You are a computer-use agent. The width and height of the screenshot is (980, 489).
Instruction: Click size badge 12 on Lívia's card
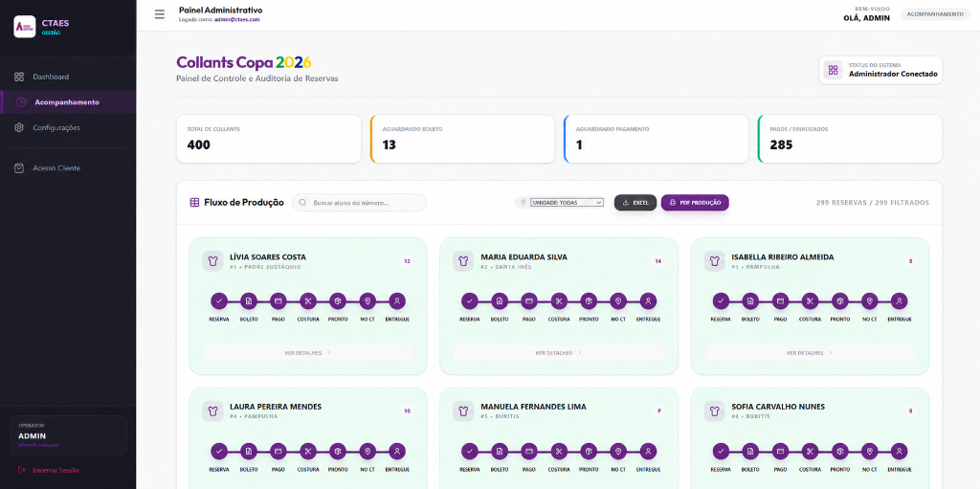click(407, 261)
